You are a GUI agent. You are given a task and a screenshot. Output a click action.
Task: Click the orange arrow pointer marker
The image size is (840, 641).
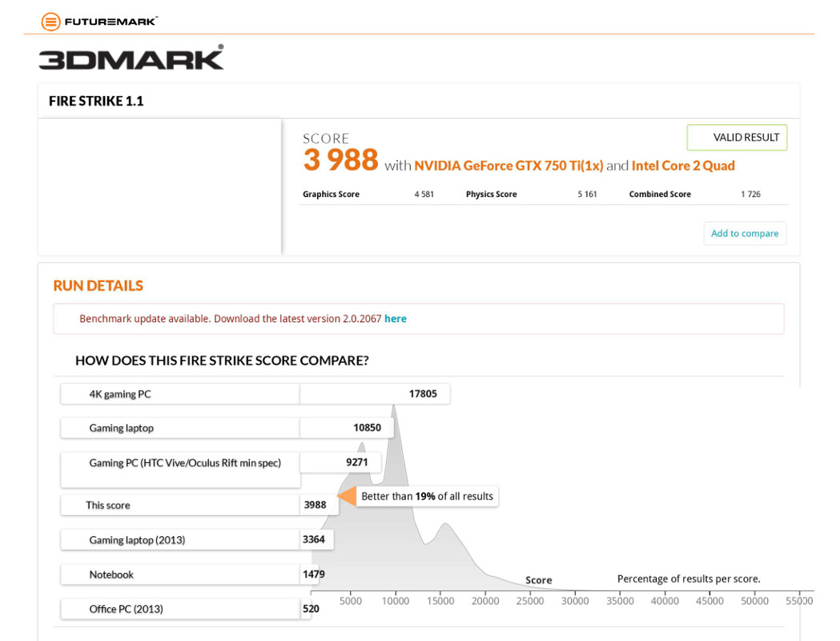348,496
